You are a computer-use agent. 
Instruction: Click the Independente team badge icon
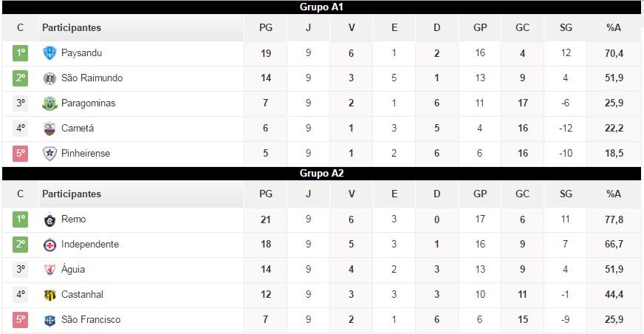(x=49, y=245)
